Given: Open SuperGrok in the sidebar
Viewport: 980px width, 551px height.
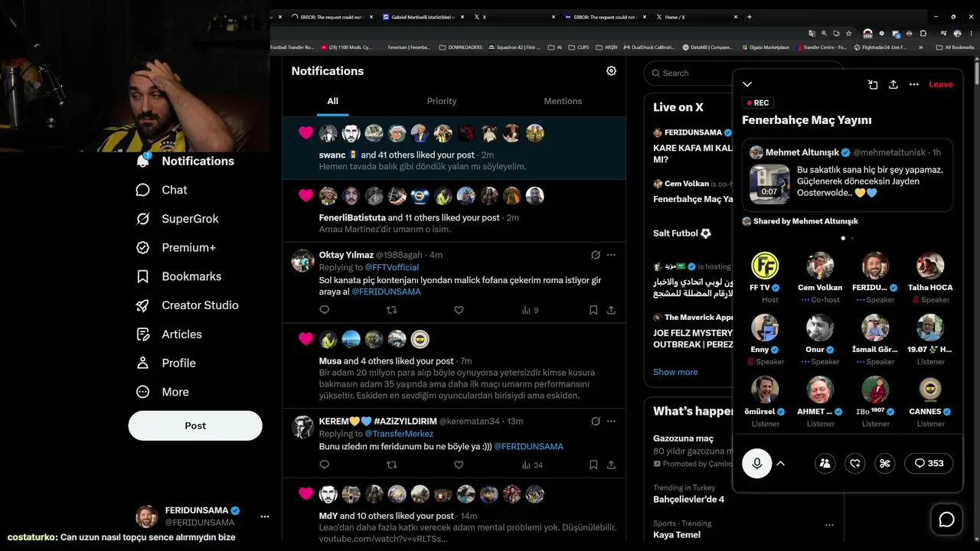Looking at the screenshot, I should (177, 219).
